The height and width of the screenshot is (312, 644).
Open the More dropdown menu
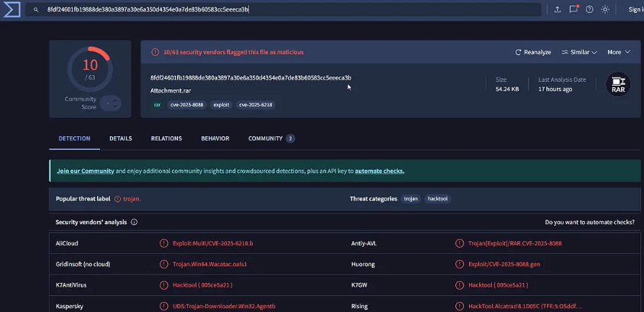click(x=619, y=52)
